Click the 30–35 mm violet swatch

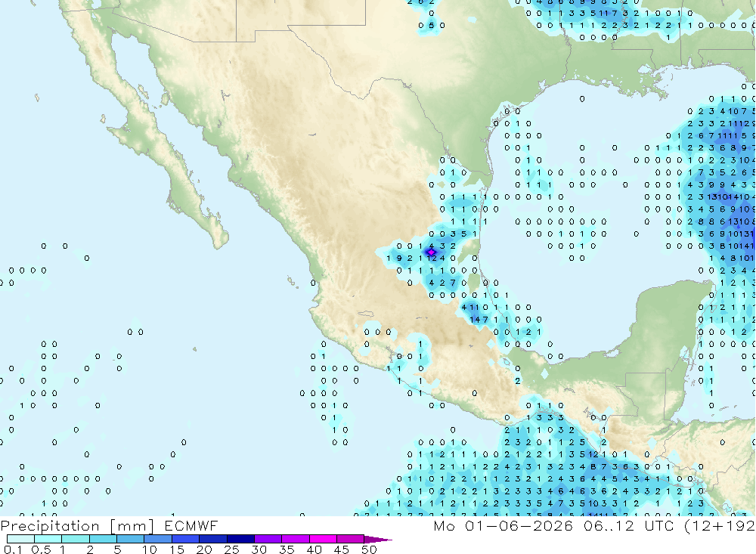[268, 539]
